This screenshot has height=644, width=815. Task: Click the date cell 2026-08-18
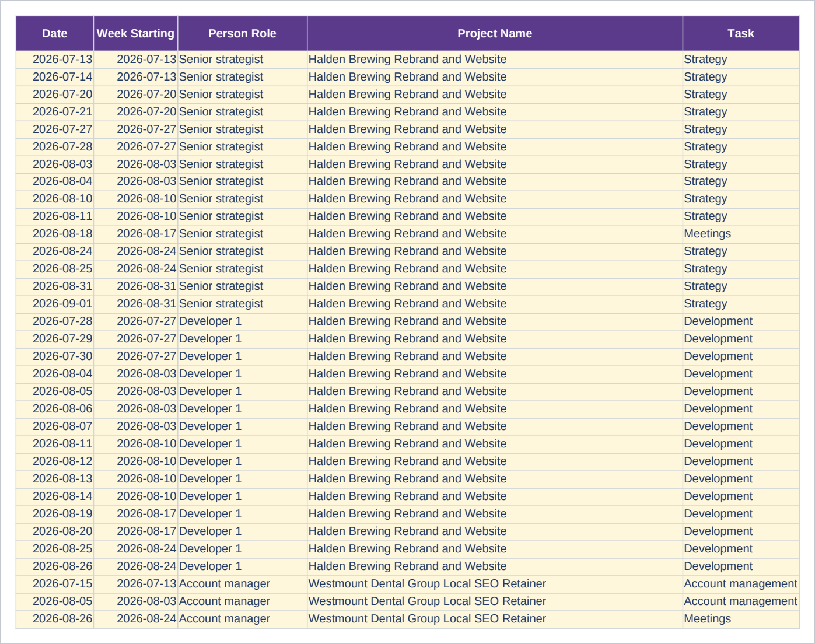55,234
